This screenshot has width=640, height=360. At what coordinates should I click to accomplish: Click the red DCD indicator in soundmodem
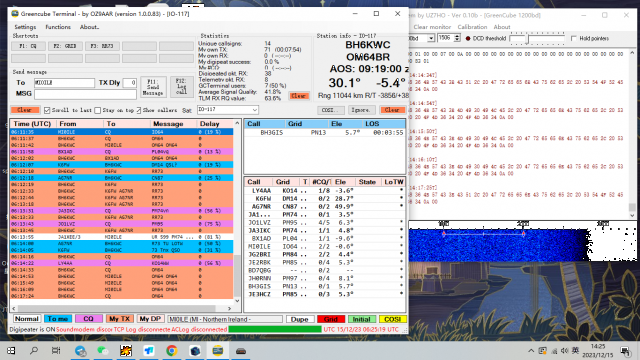[x=468, y=38]
